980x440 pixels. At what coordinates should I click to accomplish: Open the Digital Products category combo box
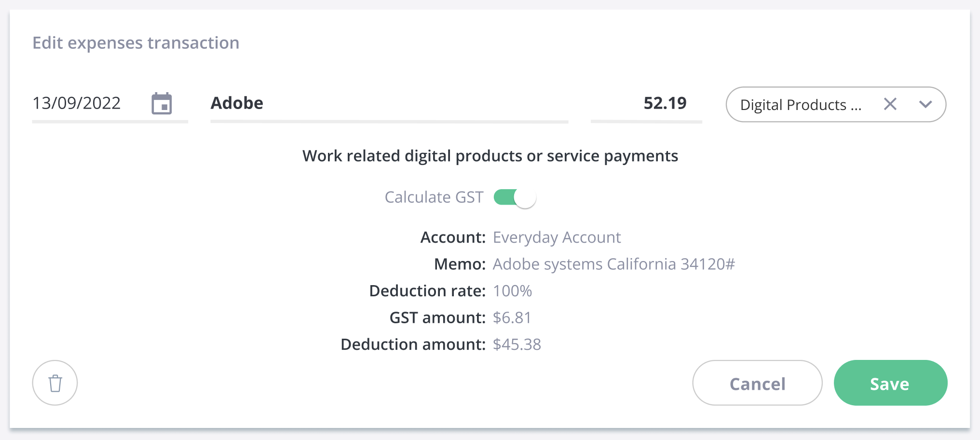tap(836, 104)
